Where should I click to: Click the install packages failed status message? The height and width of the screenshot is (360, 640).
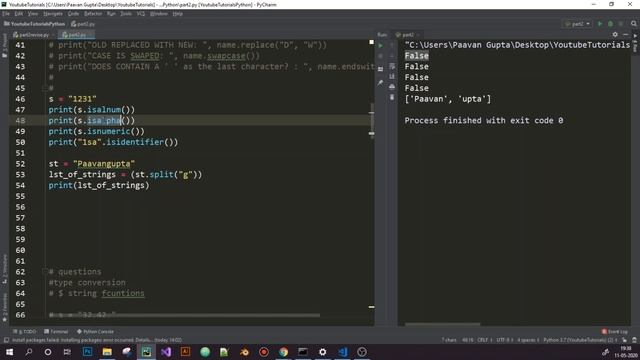click(97, 340)
